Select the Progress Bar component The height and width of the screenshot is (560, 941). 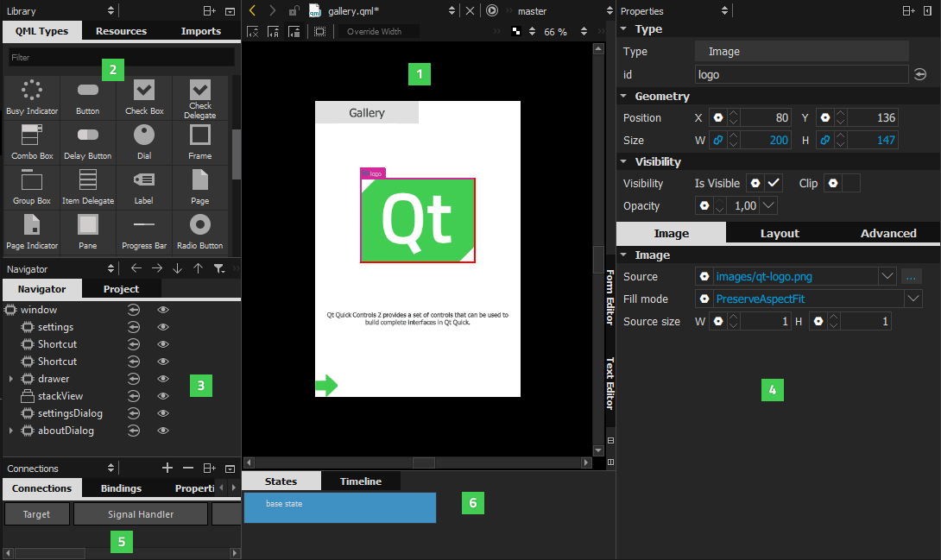tap(143, 227)
